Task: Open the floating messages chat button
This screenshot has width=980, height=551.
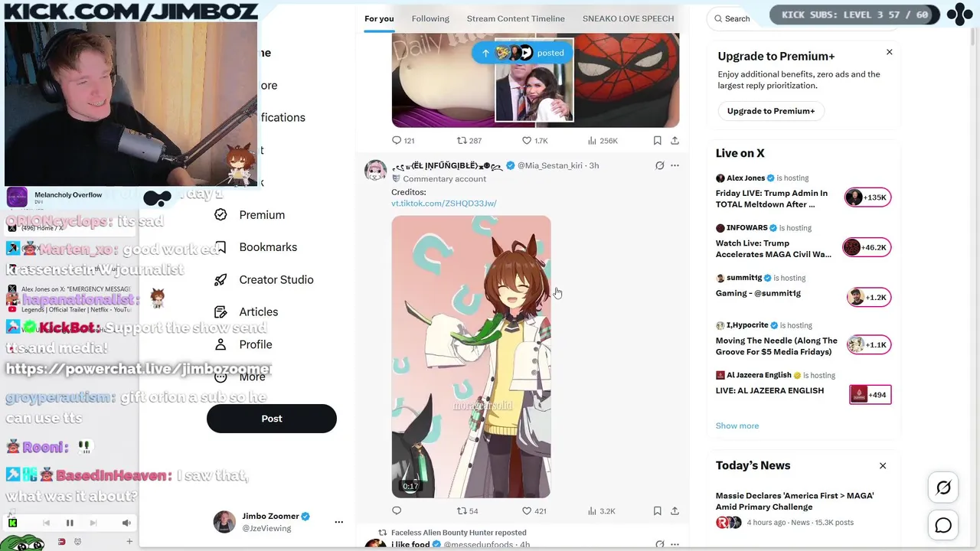Action: pos(943,525)
